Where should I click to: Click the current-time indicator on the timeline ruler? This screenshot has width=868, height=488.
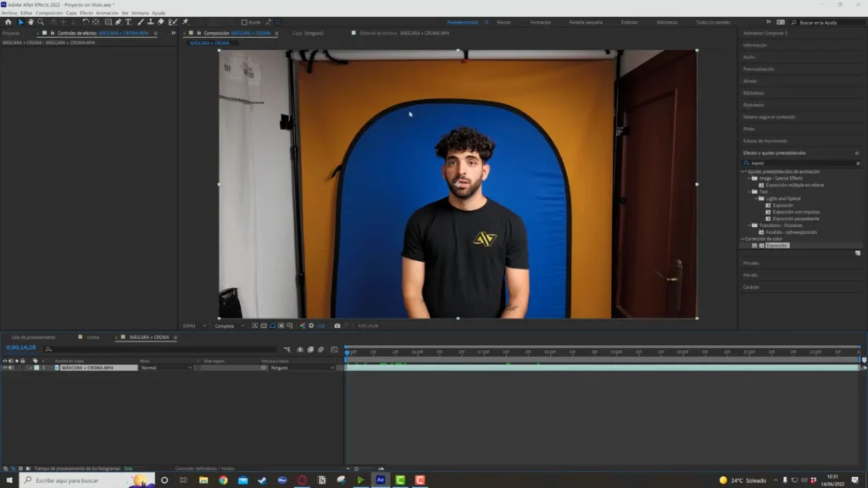tap(347, 352)
